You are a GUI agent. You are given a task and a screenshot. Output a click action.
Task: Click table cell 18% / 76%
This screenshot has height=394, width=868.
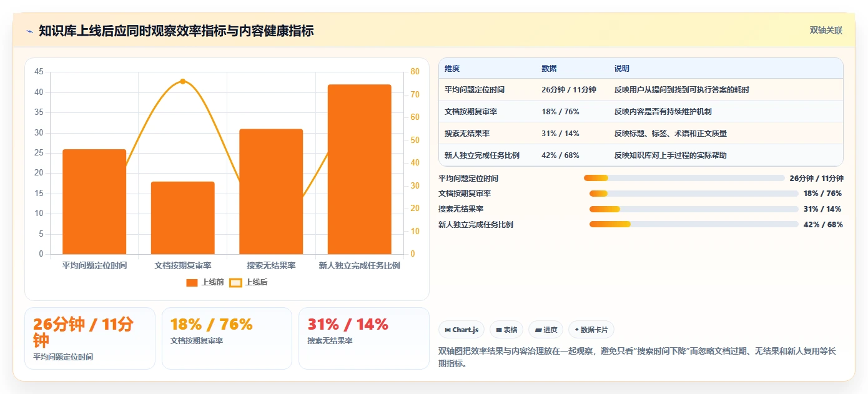[560, 112]
